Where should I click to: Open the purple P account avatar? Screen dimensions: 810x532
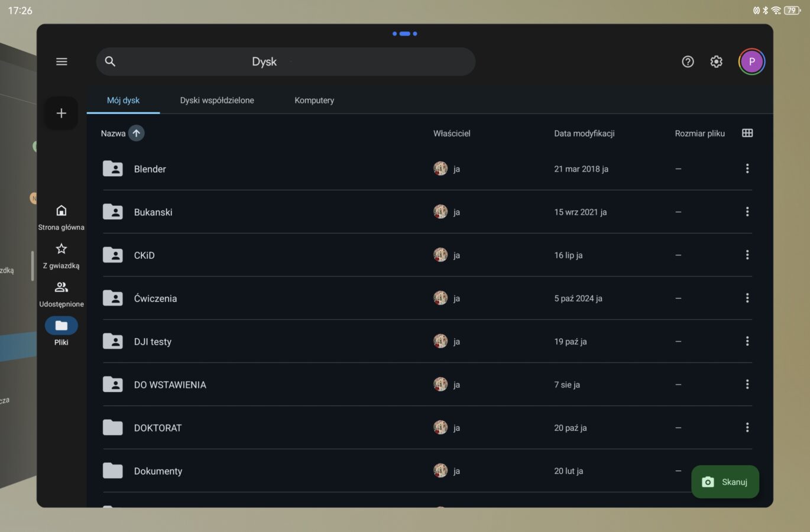tap(751, 61)
